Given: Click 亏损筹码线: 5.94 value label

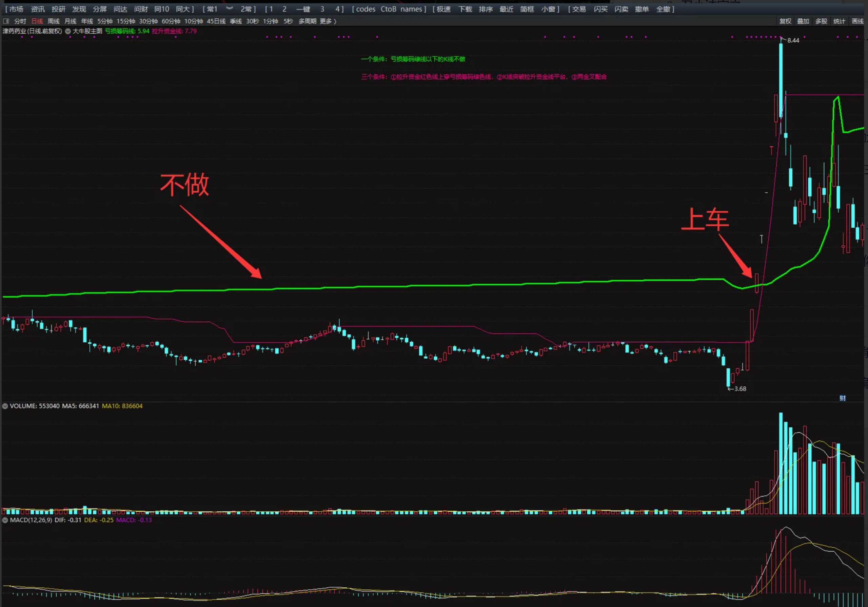Looking at the screenshot, I should 127,31.
